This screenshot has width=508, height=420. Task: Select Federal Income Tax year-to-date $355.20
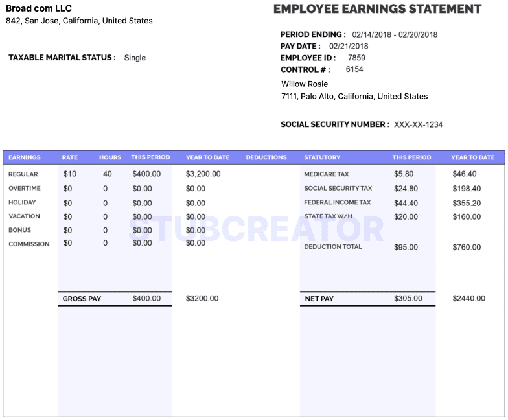[466, 203]
